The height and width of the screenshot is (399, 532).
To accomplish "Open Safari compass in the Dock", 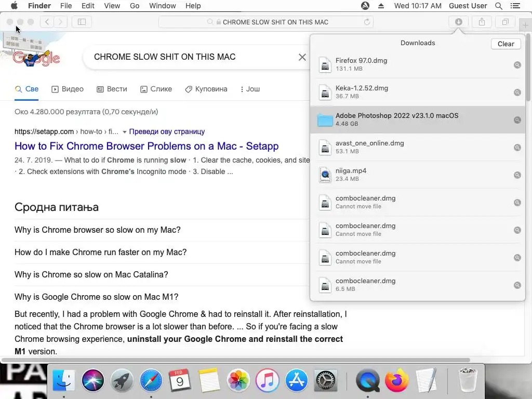I will pos(151,380).
